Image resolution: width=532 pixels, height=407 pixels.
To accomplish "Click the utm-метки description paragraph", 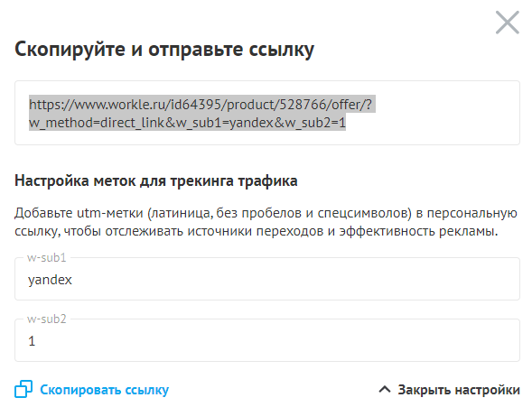I will (266, 222).
